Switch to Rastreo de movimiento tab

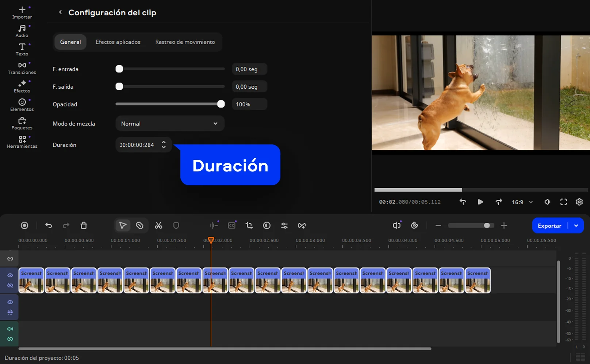coord(185,42)
